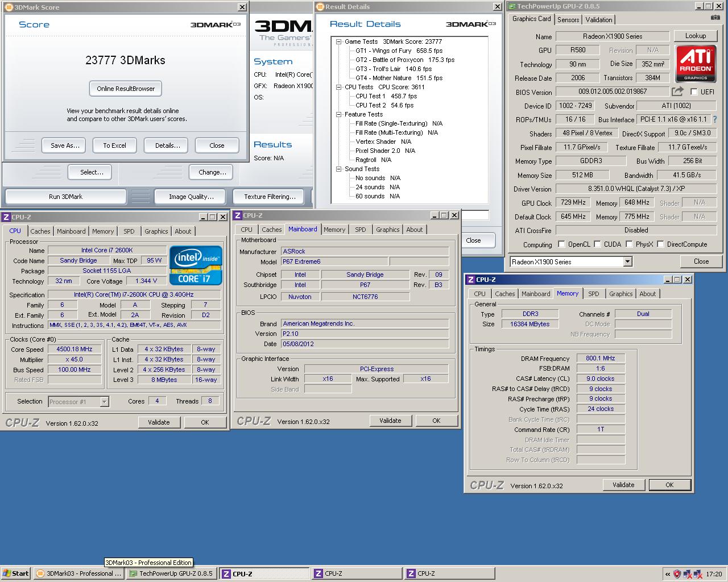Open Mainboard tab in CPU-Z Memory window
728x582 pixels.
536,294
